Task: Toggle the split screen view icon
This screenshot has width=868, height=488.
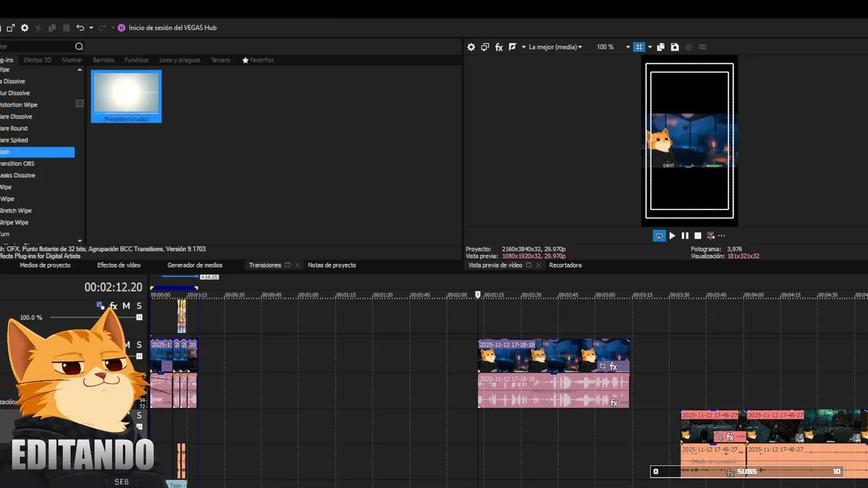Action: click(x=513, y=47)
